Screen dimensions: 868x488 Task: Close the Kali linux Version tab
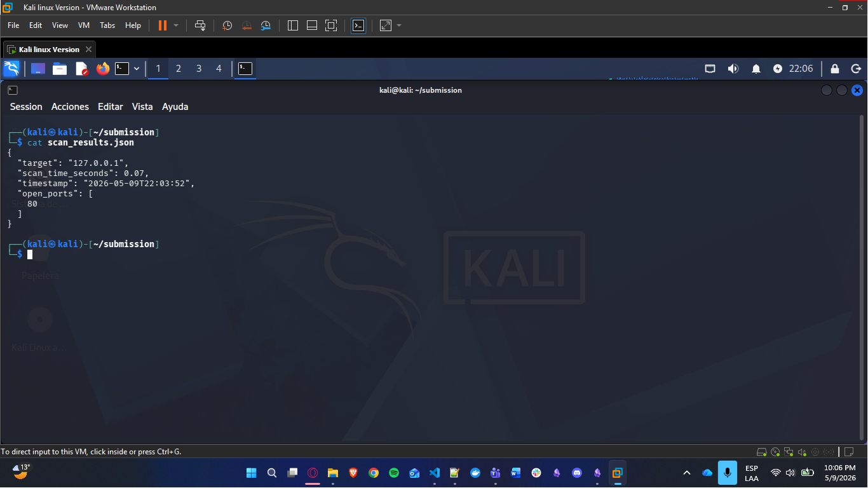88,50
